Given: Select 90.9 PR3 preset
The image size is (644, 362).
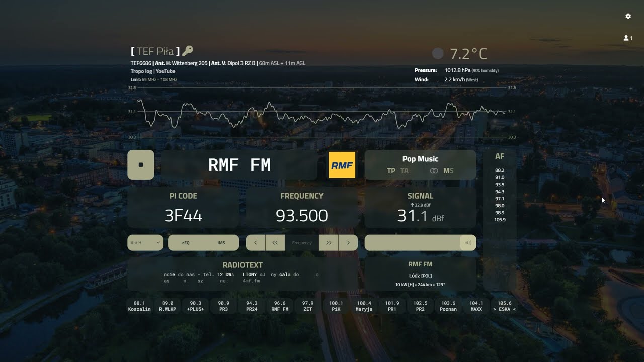Looking at the screenshot, I should 223,306.
